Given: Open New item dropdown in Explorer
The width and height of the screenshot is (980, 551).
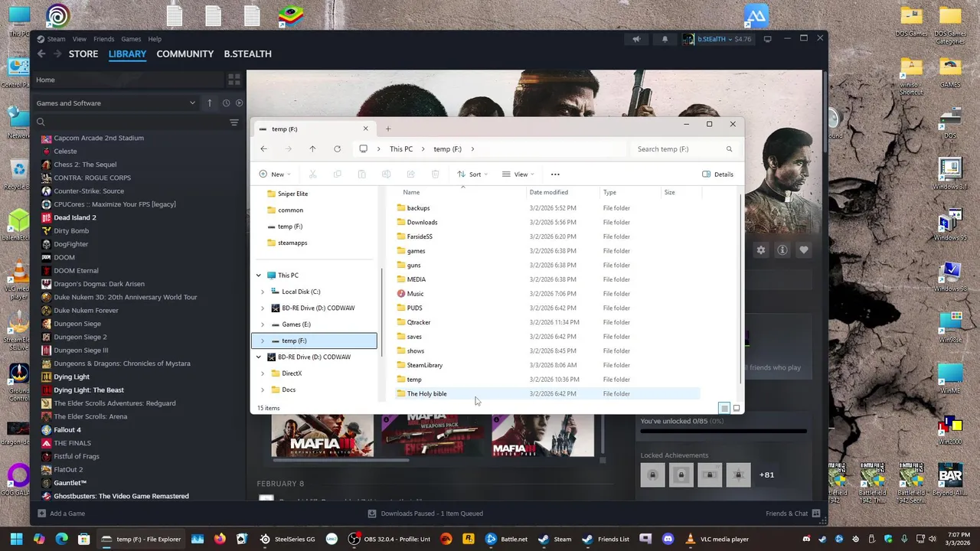Looking at the screenshot, I should click(275, 174).
